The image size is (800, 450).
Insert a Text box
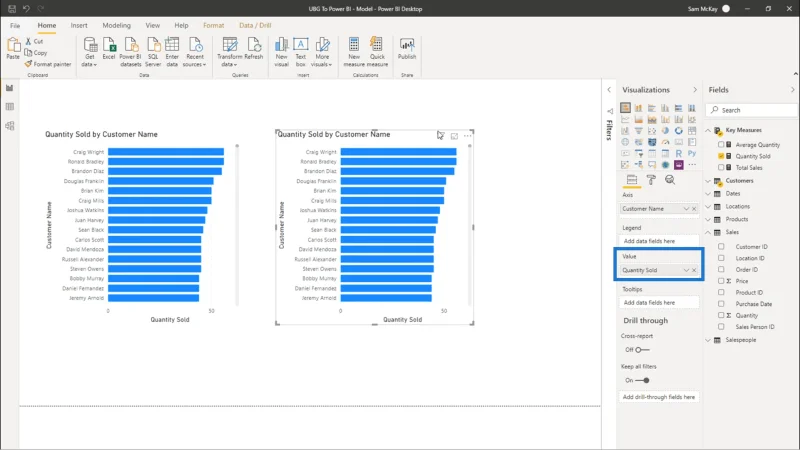click(301, 52)
